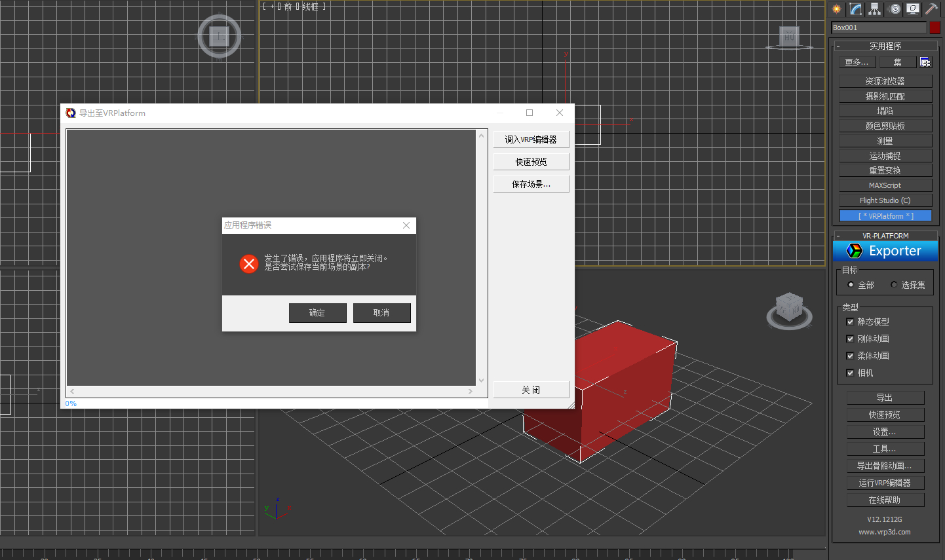
Task: Click the highlighted VRPlatform utility button
Action: coord(885,215)
